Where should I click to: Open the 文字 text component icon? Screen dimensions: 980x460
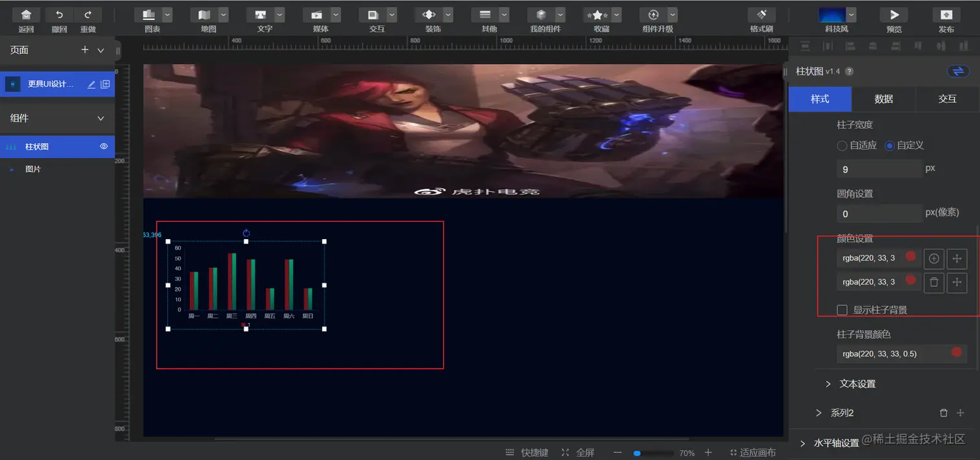point(261,14)
